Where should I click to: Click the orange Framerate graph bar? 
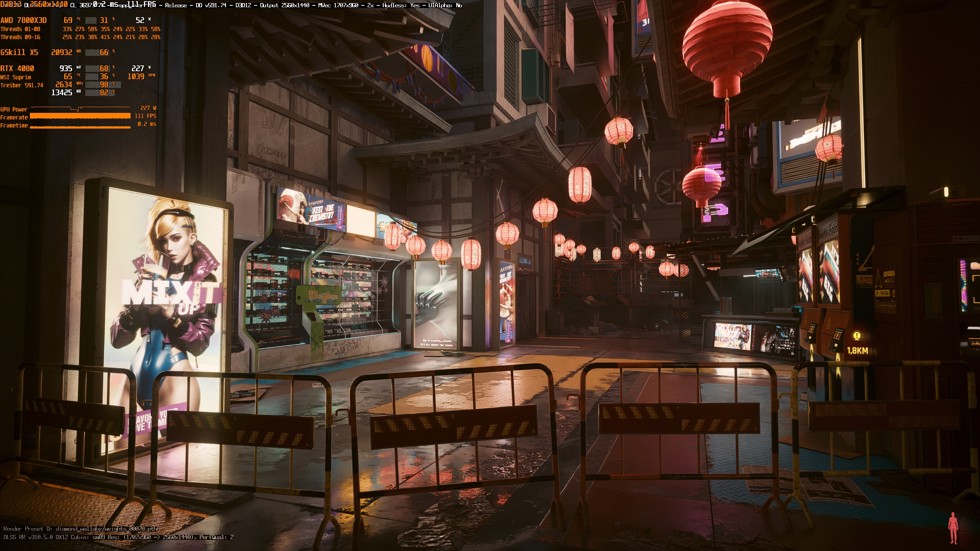coord(80,116)
